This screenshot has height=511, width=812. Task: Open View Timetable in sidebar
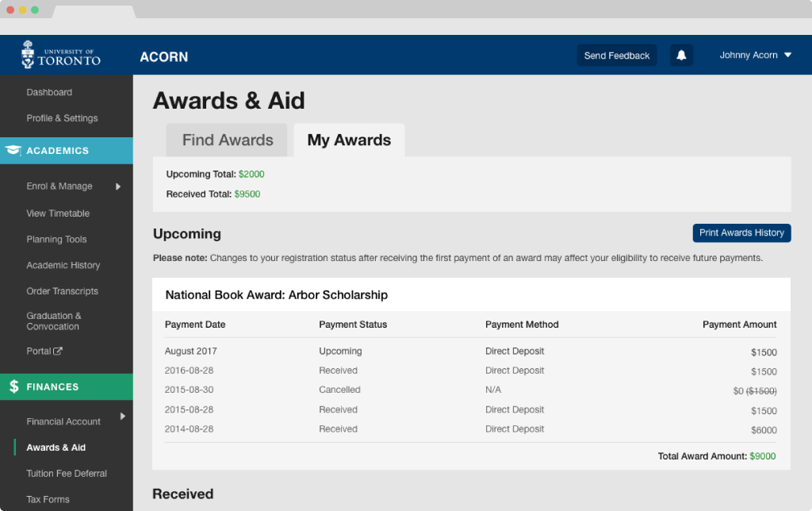point(58,213)
